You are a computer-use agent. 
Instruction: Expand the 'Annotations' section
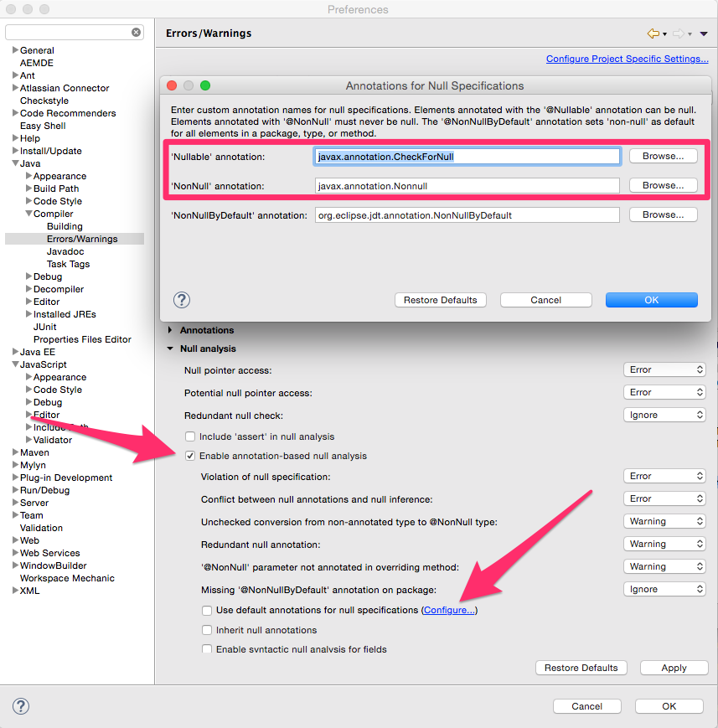[x=171, y=330]
